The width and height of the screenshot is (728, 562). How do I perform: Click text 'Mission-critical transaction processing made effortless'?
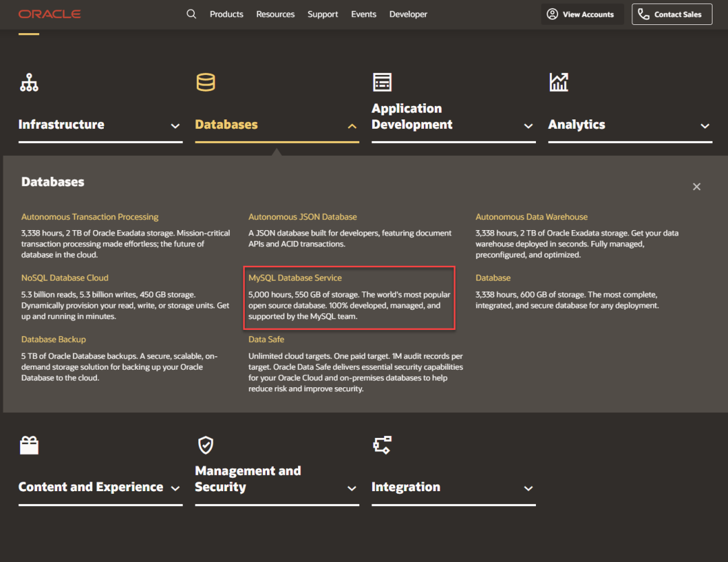[125, 238]
